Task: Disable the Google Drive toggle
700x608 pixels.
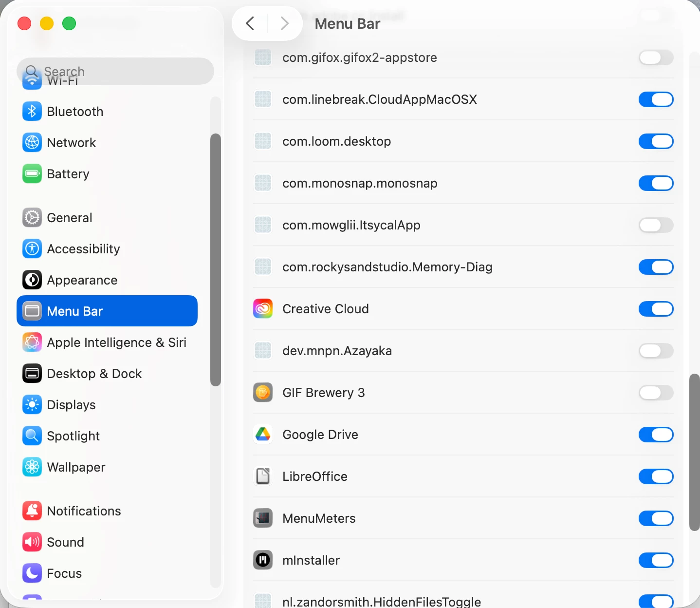Action: tap(656, 435)
